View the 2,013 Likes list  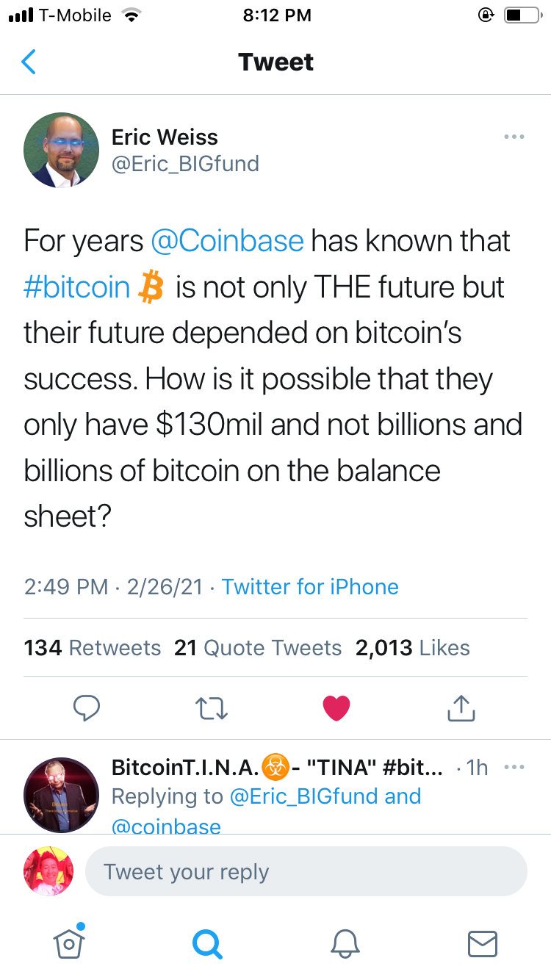pyautogui.click(x=412, y=648)
